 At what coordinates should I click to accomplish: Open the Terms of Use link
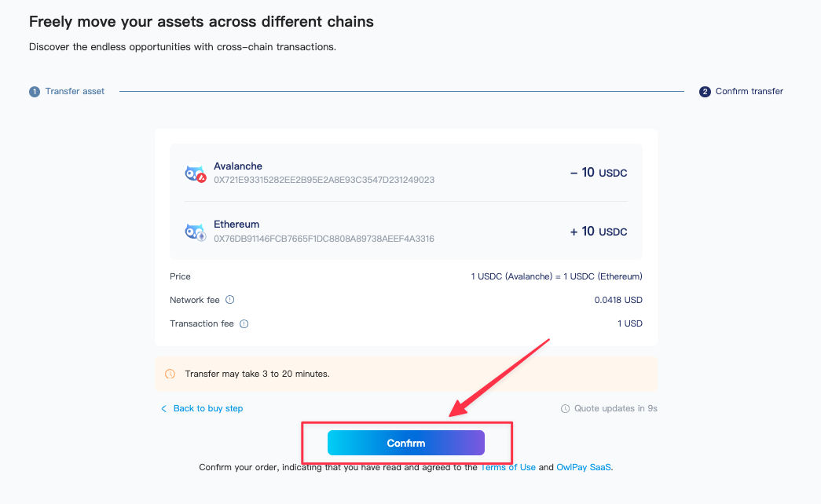508,467
